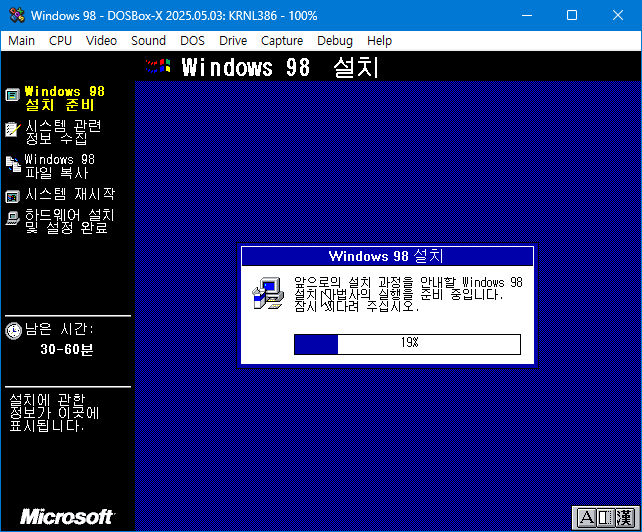Minimize the DOSBox-X window
Viewport: 642px width, 532px height.
coord(527,16)
